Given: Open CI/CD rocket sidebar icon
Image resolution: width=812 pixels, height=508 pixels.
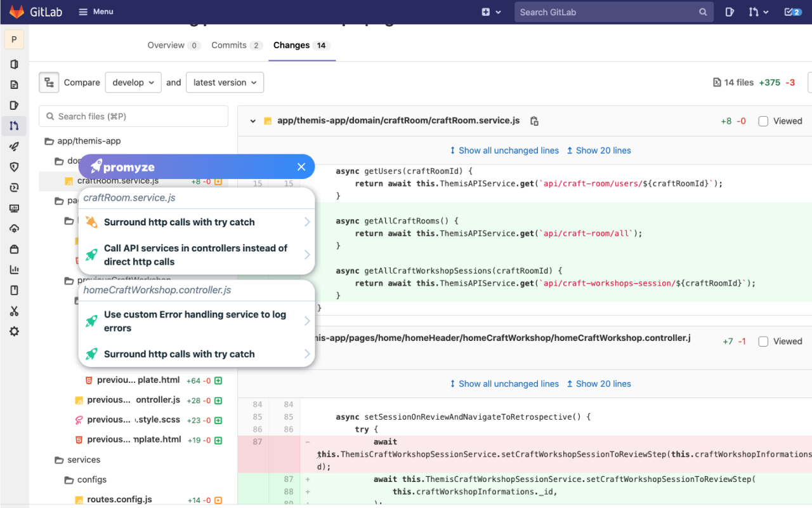Looking at the screenshot, I should pyautogui.click(x=14, y=146).
